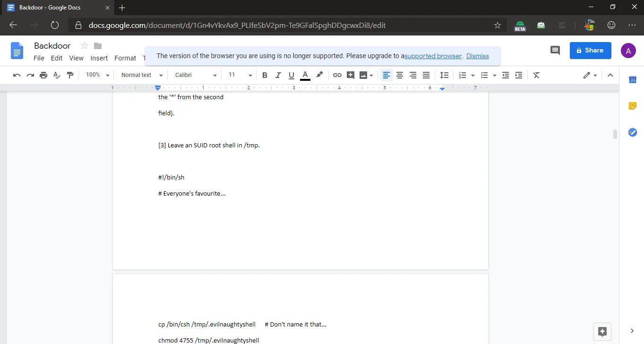644x344 pixels.
Task: Apply a numbered list
Action: tap(463, 75)
